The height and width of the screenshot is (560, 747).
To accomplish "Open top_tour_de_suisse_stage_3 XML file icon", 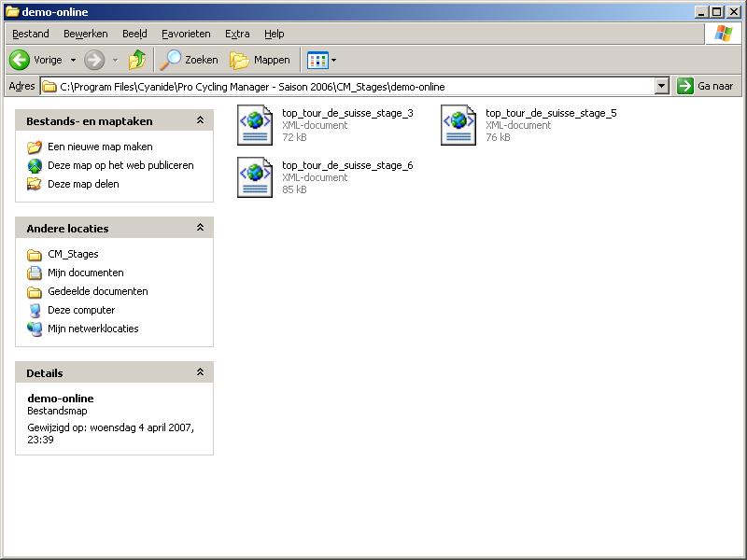I will (x=255, y=125).
